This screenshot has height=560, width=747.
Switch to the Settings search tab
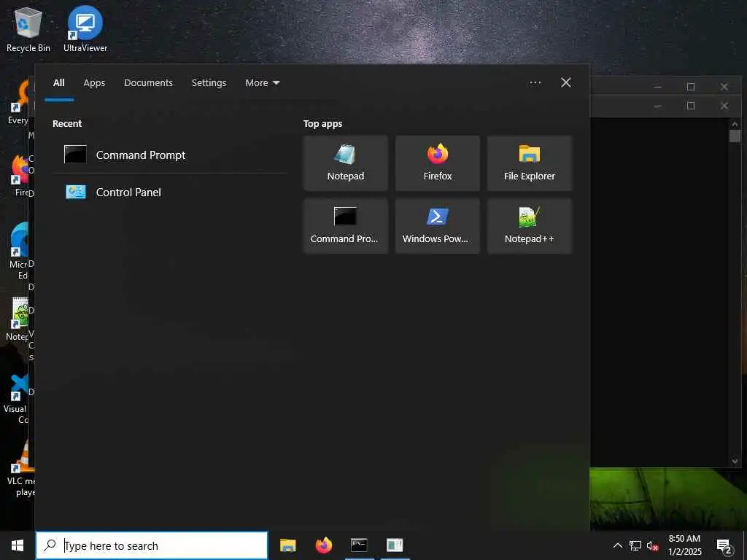click(209, 83)
